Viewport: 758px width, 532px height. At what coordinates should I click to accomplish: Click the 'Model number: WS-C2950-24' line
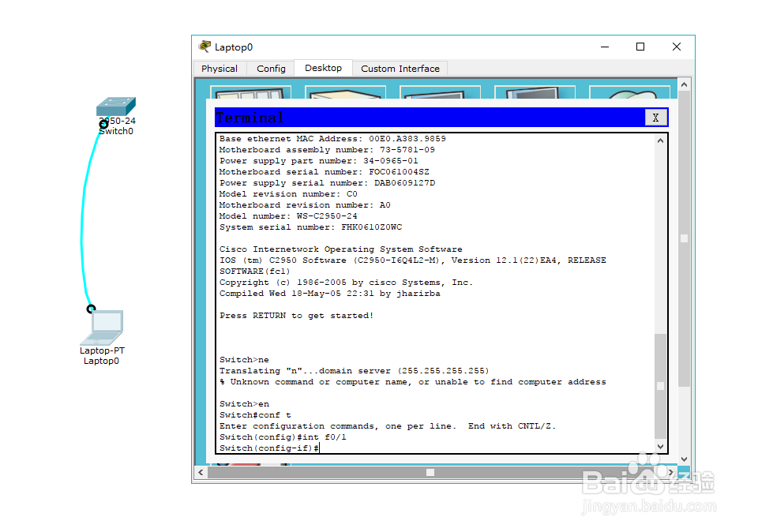point(288,216)
